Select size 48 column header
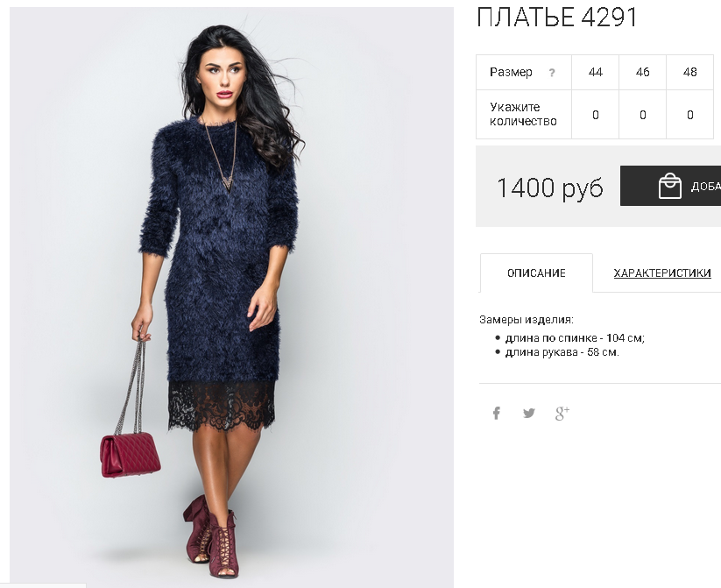721x588 pixels. pos(689,72)
